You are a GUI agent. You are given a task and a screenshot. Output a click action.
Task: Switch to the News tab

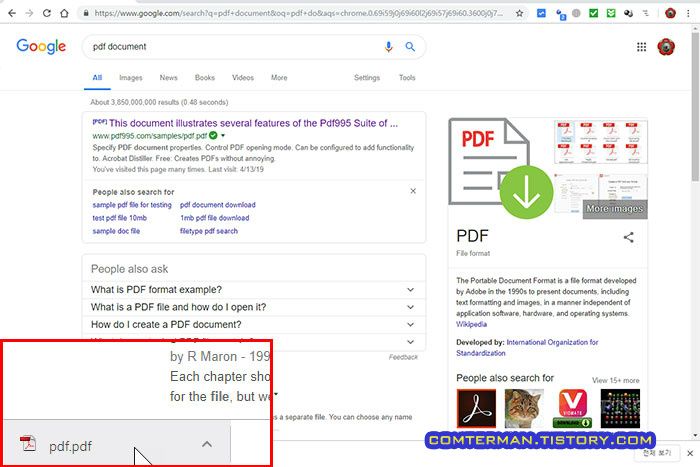168,78
